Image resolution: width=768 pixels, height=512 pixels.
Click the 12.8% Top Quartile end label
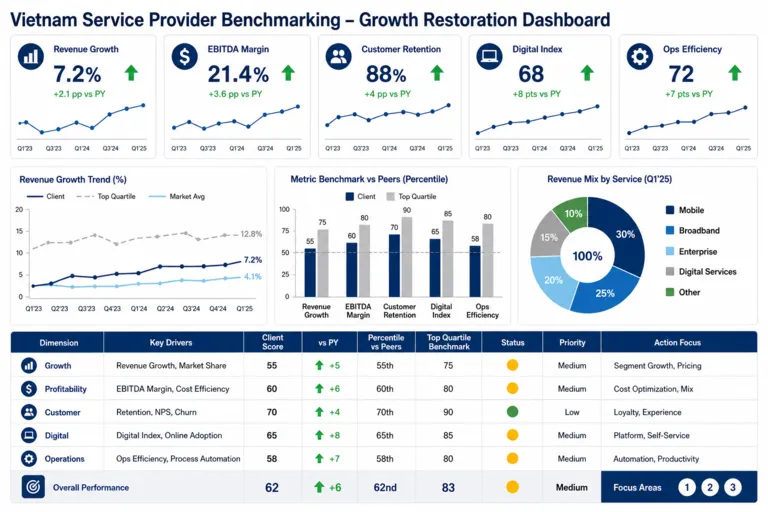pos(251,234)
